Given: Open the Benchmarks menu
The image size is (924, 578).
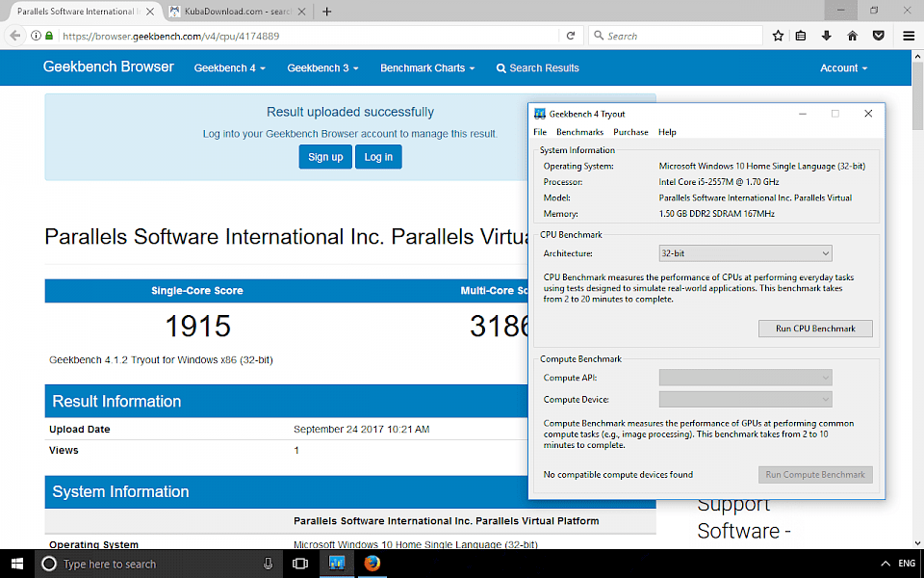Looking at the screenshot, I should click(579, 132).
